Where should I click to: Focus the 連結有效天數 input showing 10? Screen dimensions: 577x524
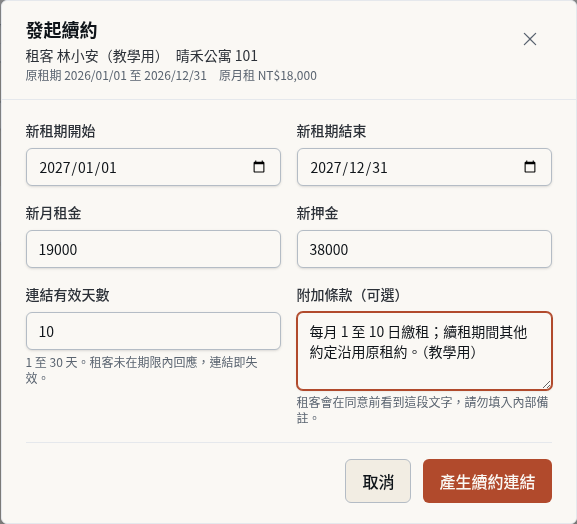click(153, 331)
